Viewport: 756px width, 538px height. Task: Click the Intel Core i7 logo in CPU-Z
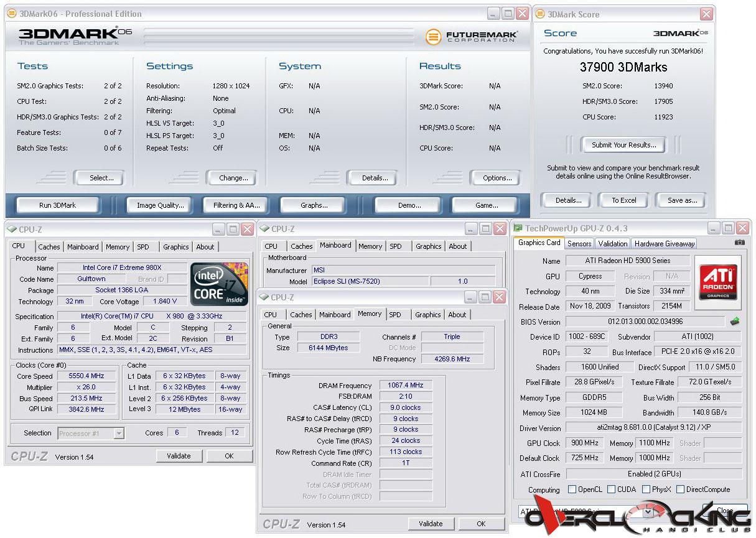(220, 284)
